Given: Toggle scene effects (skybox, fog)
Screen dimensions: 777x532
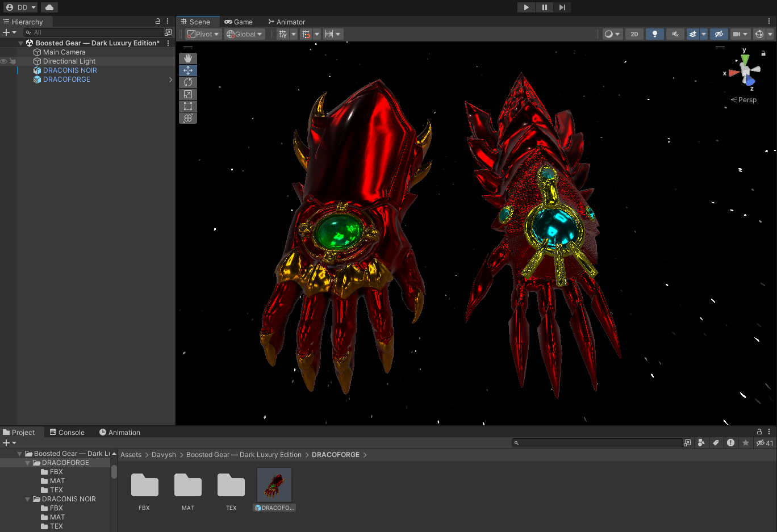Looking at the screenshot, I should coord(693,34).
